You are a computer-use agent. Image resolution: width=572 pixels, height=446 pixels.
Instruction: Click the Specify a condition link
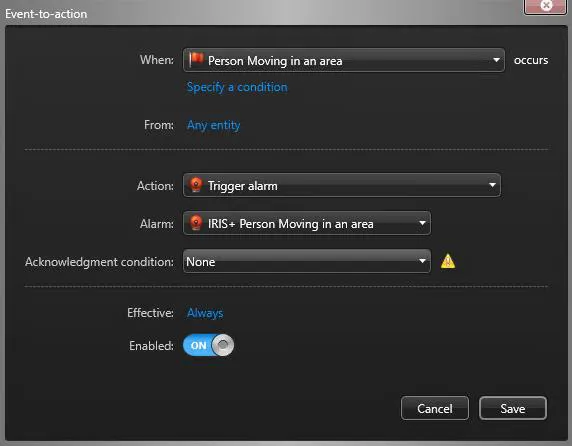[x=237, y=87]
